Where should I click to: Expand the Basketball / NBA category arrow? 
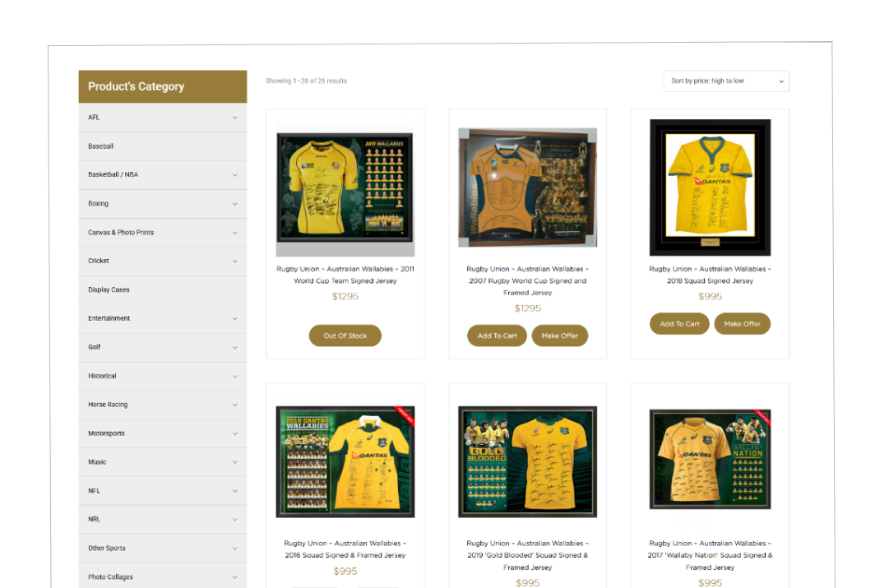(x=234, y=175)
